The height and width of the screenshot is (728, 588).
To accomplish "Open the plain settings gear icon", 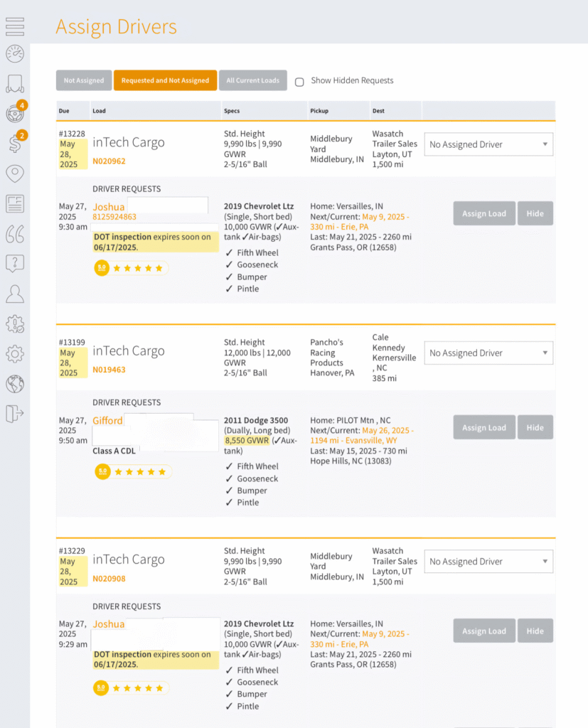I will tap(15, 354).
